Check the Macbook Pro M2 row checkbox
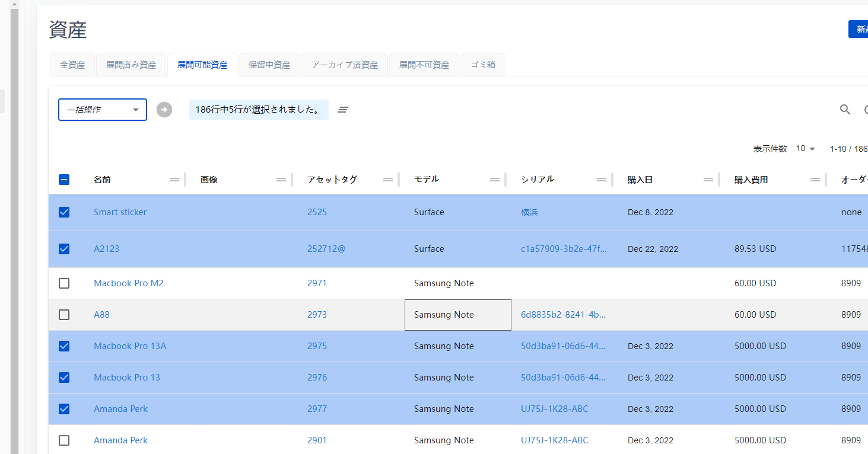Viewport: 868px width, 454px height. (x=64, y=283)
